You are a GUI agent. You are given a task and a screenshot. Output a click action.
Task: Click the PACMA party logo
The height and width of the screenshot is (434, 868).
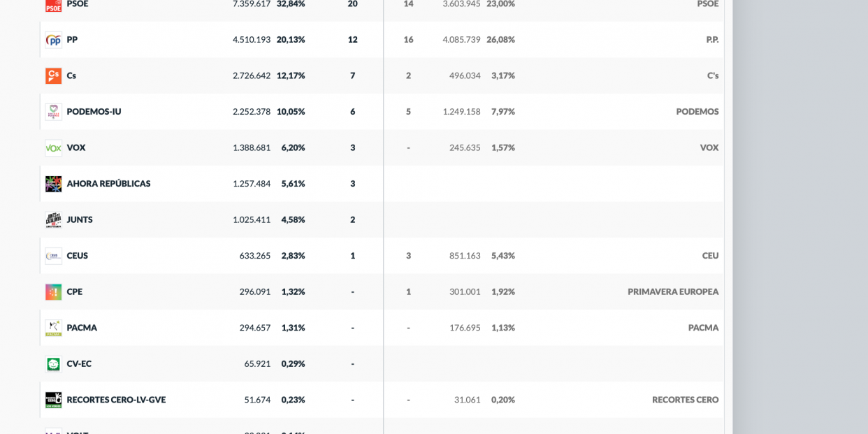tap(53, 328)
